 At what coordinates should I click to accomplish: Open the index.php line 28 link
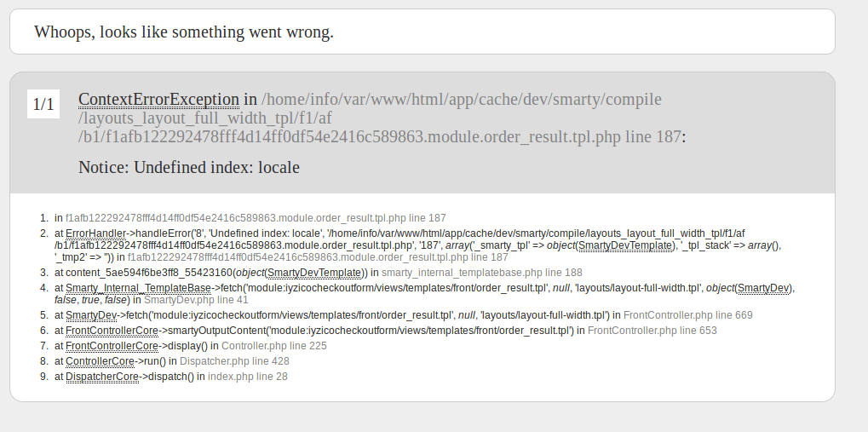click(247, 377)
